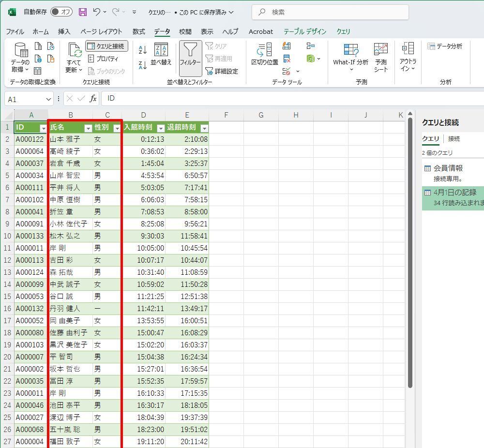Click the Data Validation icon
Viewport: 484px width, 448px height.
pos(287,71)
